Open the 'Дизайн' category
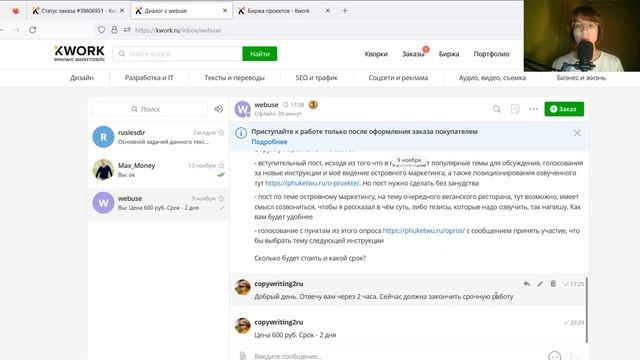 click(82, 78)
